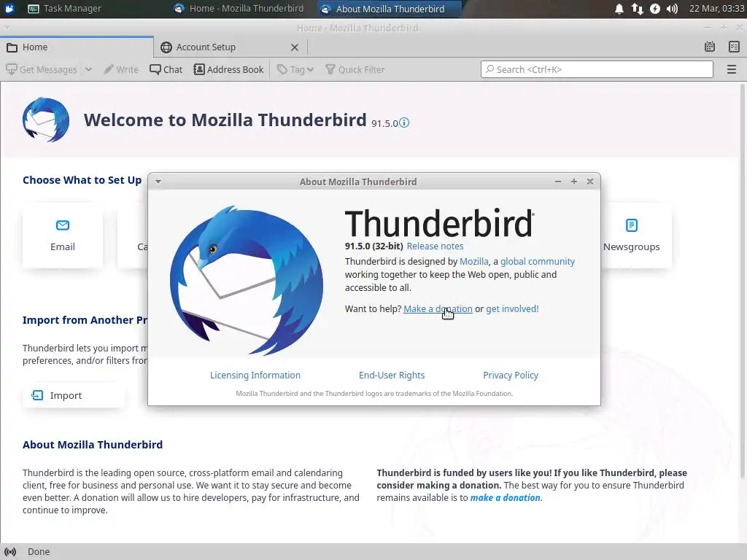Screen dimensions: 747x560
Task: Click the 'About Mozilla Thunderbird' page heading
Action: pyautogui.click(x=93, y=445)
